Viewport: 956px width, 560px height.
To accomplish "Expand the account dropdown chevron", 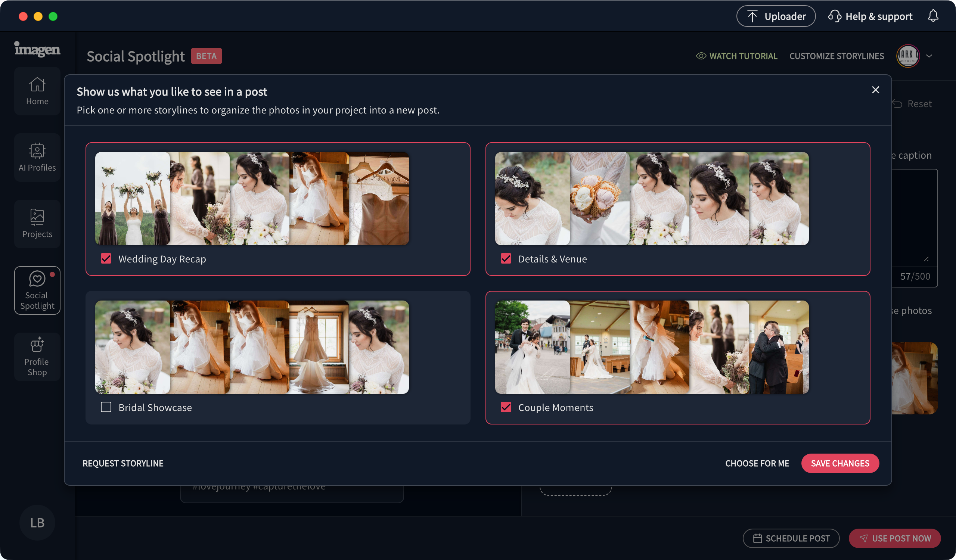I will (929, 56).
